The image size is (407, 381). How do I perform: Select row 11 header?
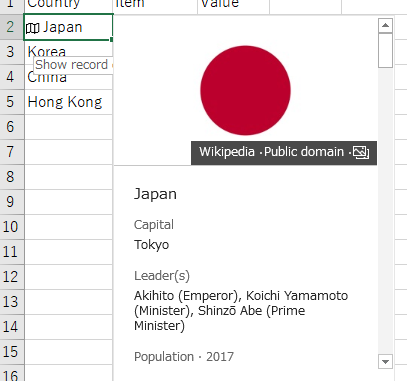pyautogui.click(x=12, y=252)
